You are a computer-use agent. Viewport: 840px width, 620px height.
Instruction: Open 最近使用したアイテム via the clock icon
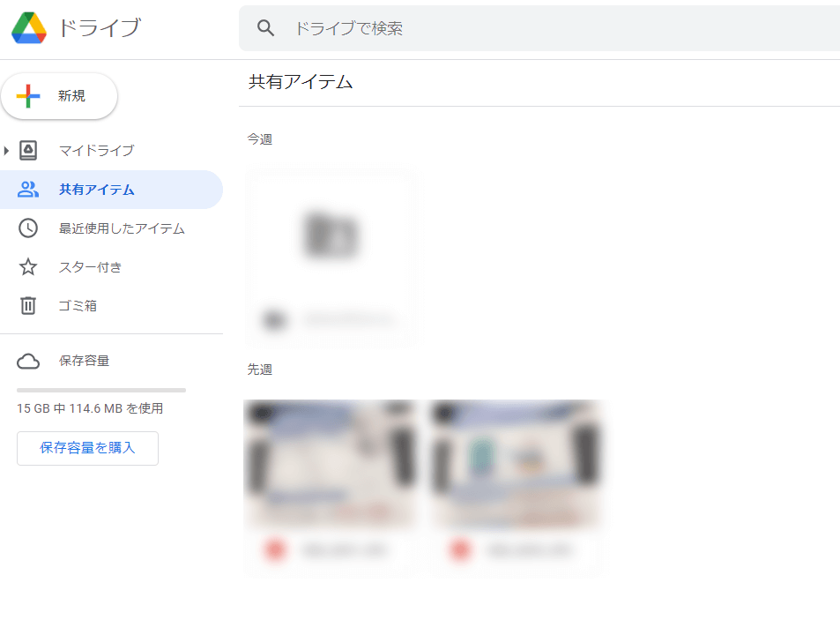coord(28,228)
